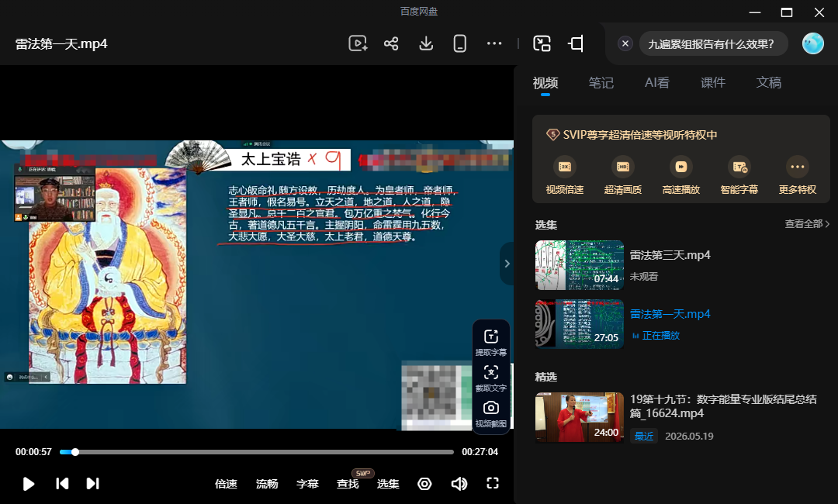Click the AI video assistant icon in top toolbar

358,43
